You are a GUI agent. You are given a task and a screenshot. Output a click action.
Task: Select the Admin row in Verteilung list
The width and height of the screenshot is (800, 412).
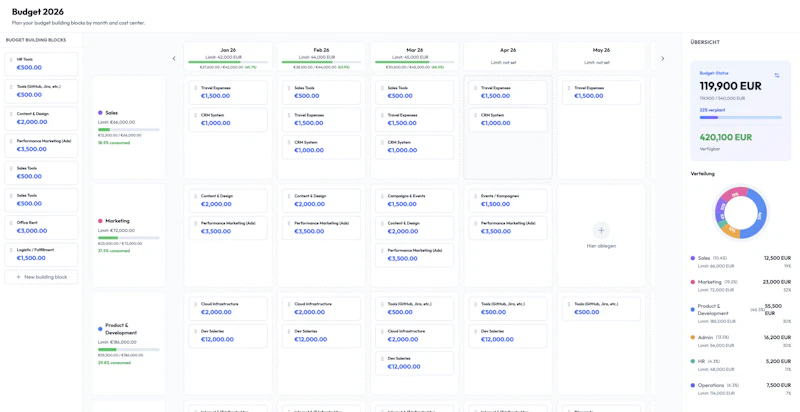[740, 341]
